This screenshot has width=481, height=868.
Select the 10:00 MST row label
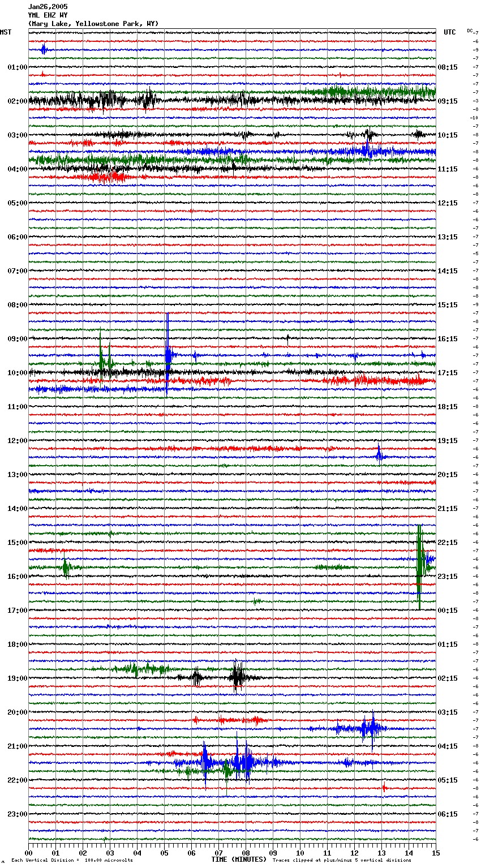[17, 373]
